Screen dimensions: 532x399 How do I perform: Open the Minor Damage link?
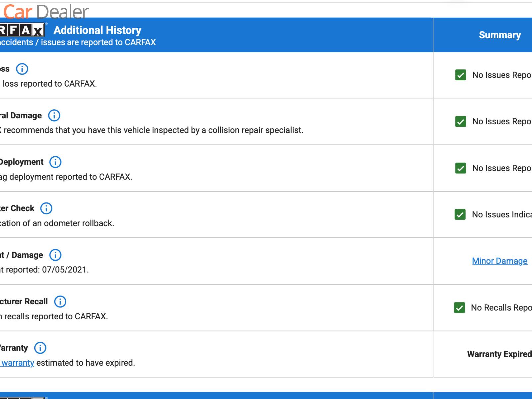tap(500, 261)
